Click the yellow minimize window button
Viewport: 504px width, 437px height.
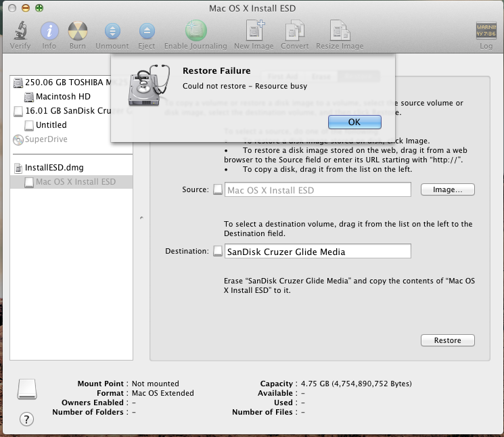tap(26, 8)
